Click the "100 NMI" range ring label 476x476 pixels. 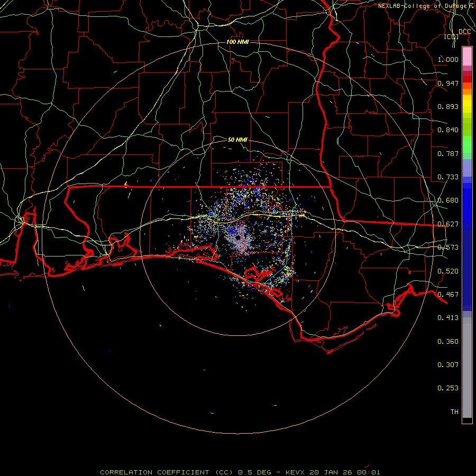coord(237,42)
